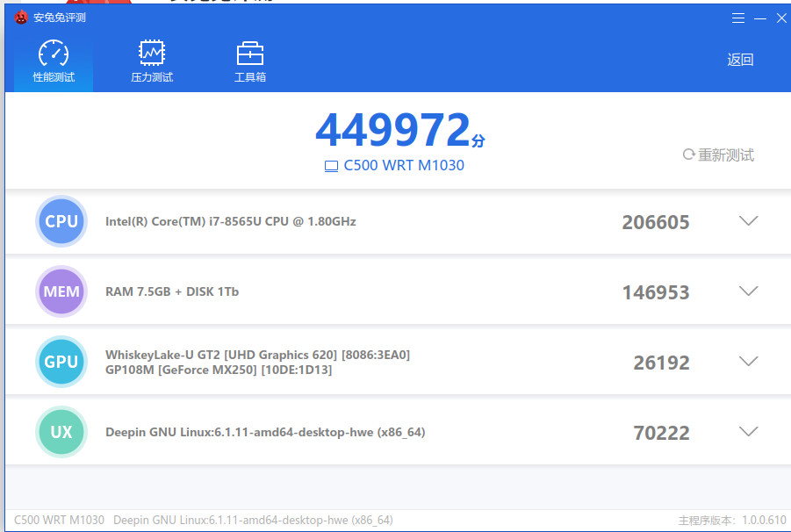
Task: Click the 返回 back button
Action: [x=740, y=60]
